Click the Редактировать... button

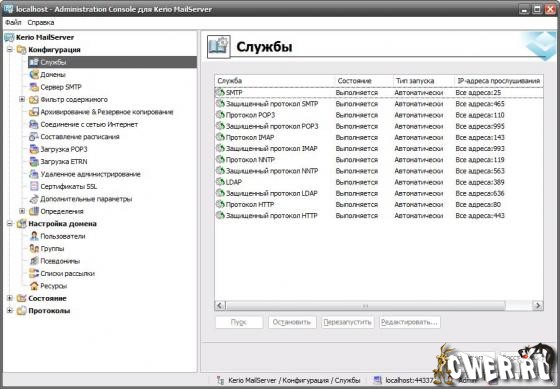point(410,322)
